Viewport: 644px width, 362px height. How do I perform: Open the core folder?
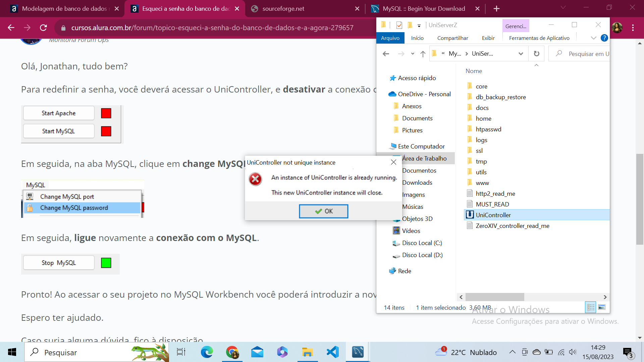point(481,86)
